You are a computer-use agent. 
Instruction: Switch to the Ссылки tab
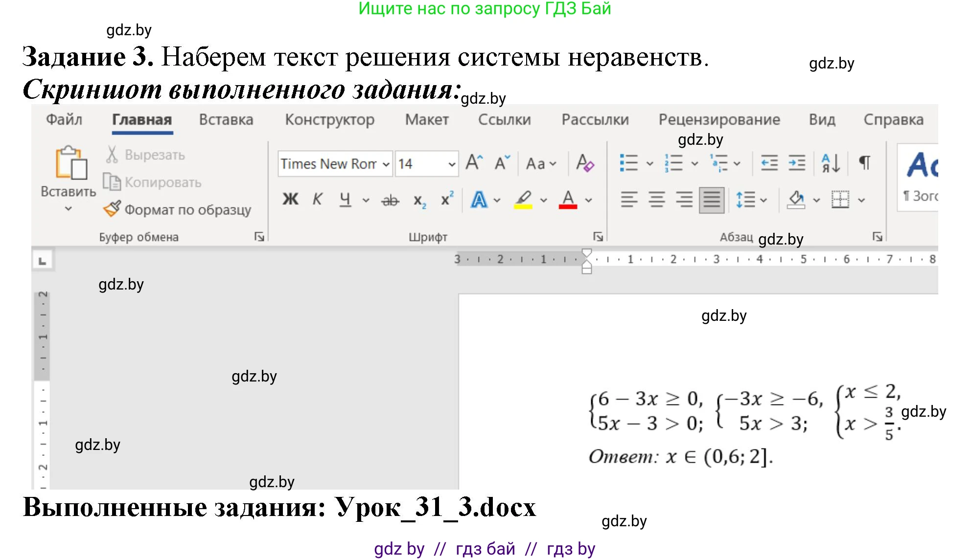pos(505,120)
